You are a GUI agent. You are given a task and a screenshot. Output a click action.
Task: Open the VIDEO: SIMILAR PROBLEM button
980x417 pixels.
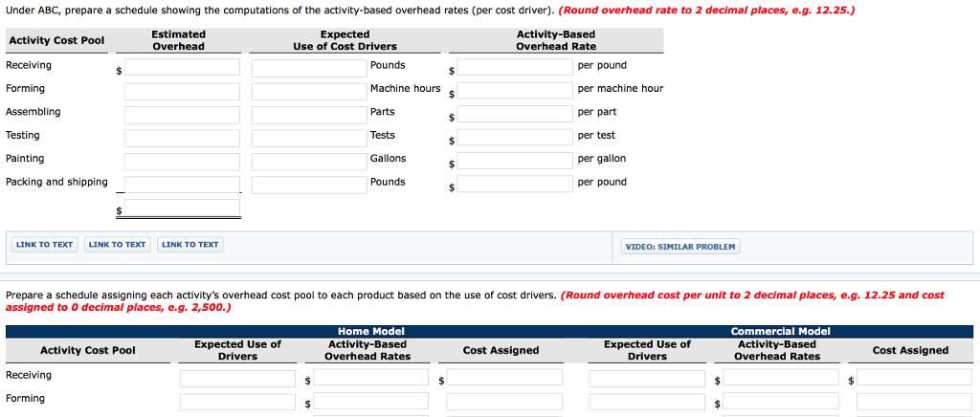(x=680, y=247)
